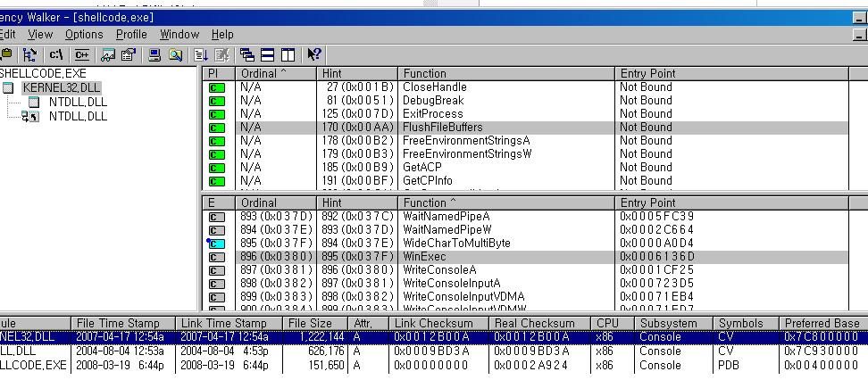Open the Options menu
The image size is (868, 380).
coord(84,34)
